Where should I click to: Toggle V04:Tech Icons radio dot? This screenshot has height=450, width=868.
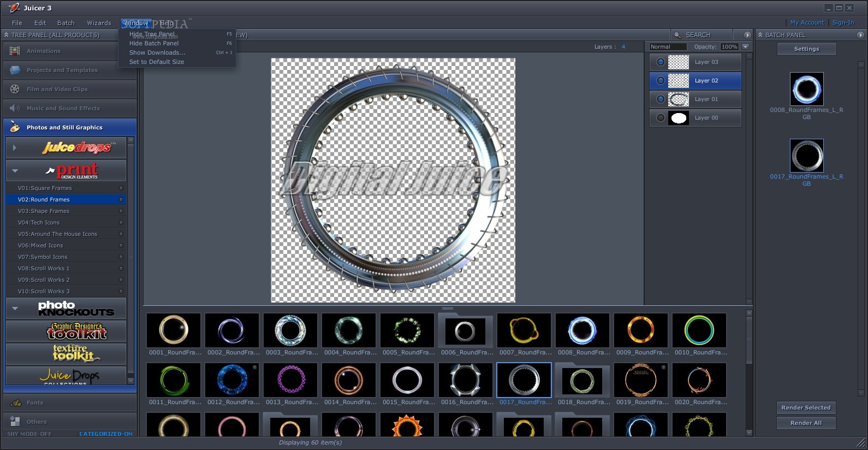[x=121, y=223]
